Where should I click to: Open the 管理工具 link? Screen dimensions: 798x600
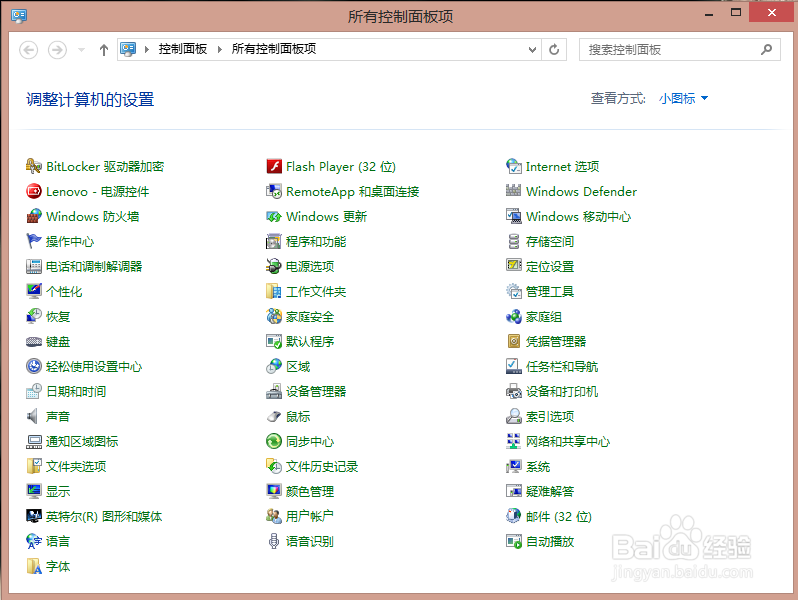click(x=550, y=292)
